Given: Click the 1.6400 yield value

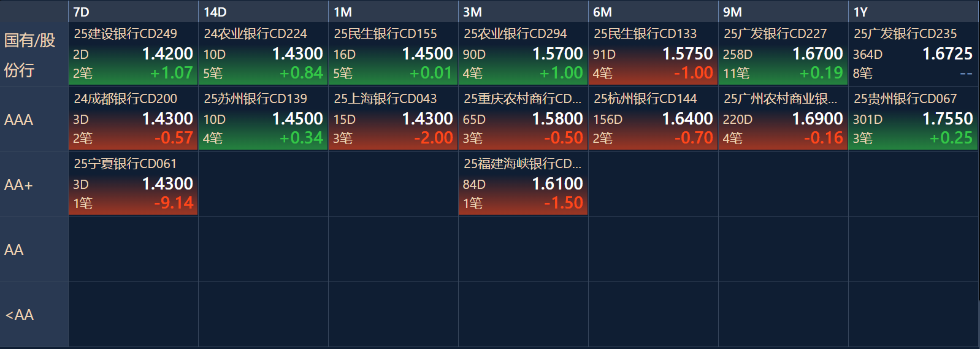Looking at the screenshot, I should 687,119.
